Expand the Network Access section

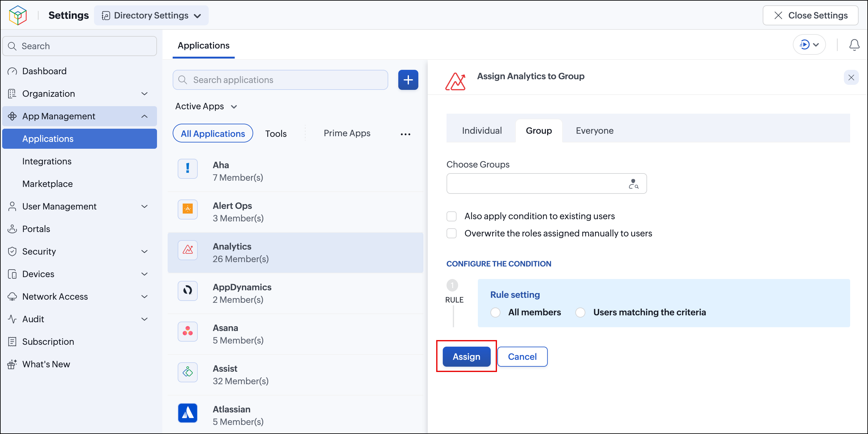click(144, 297)
